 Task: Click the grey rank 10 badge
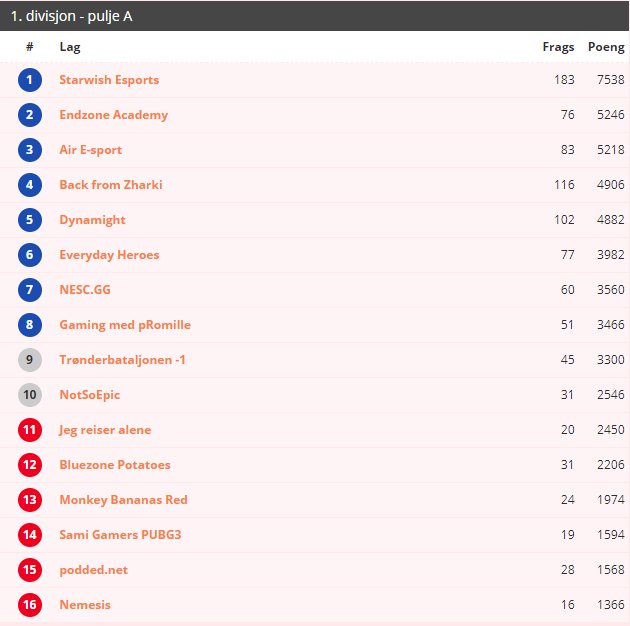click(30, 395)
